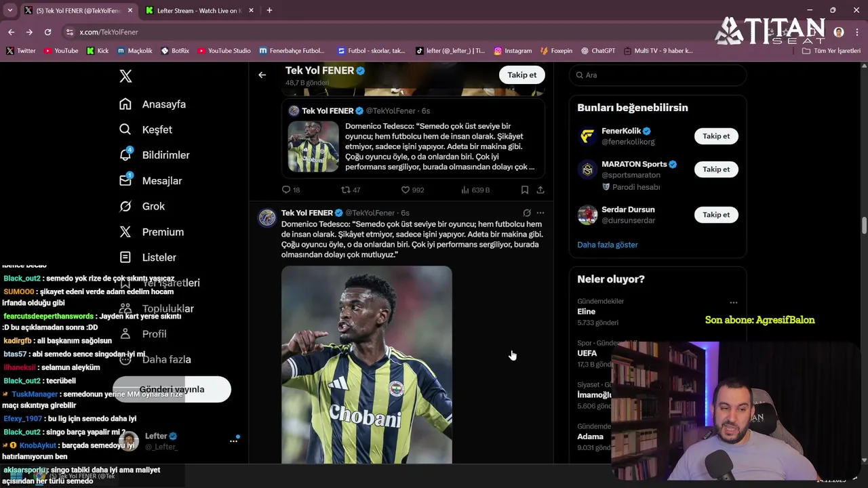Screen dimensions: 868x488
Task: Open the post's three-dot more menu
Action: (540, 213)
